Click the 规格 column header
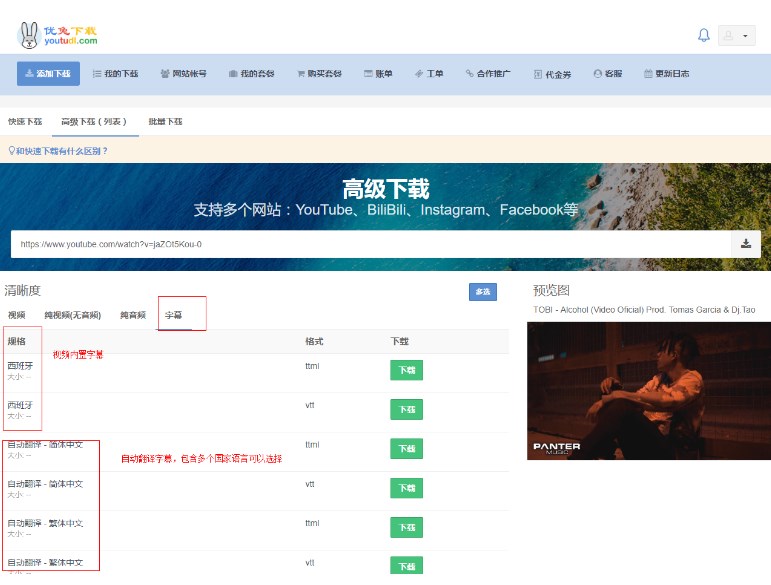 click(x=17, y=341)
